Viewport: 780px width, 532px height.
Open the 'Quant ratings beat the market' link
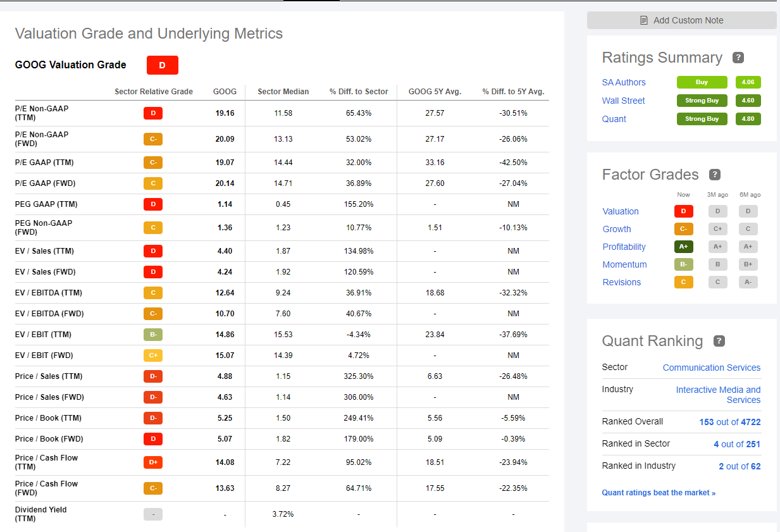tap(659, 493)
